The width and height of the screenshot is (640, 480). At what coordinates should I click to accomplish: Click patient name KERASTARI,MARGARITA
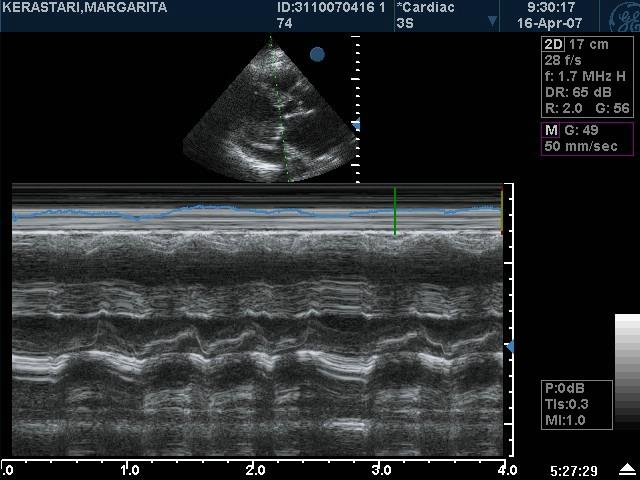coord(84,7)
